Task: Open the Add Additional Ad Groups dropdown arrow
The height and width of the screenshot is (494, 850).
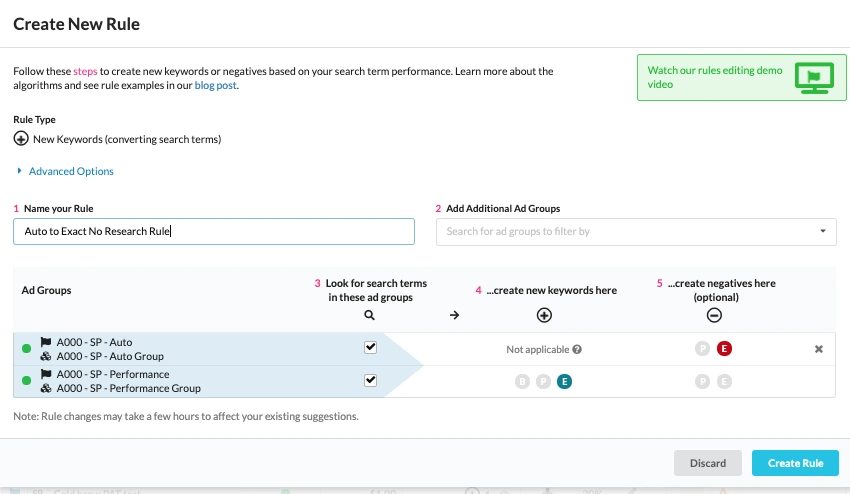Action: click(822, 232)
